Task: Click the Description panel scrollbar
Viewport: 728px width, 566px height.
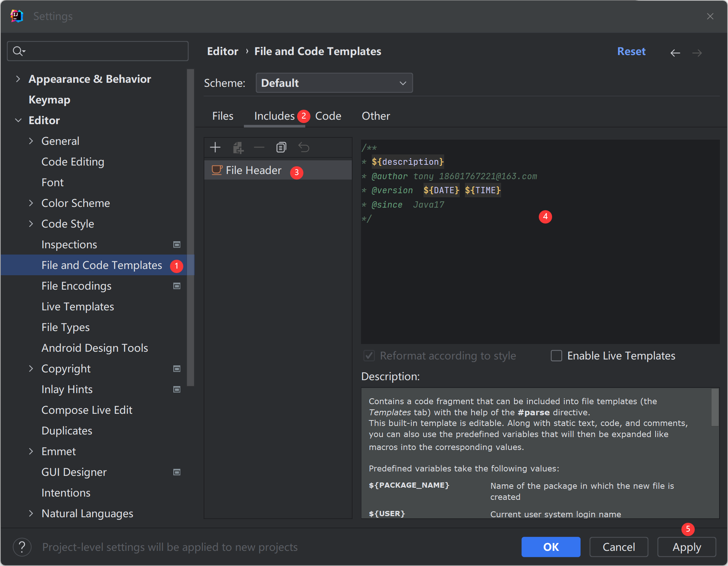Action: pos(715,407)
